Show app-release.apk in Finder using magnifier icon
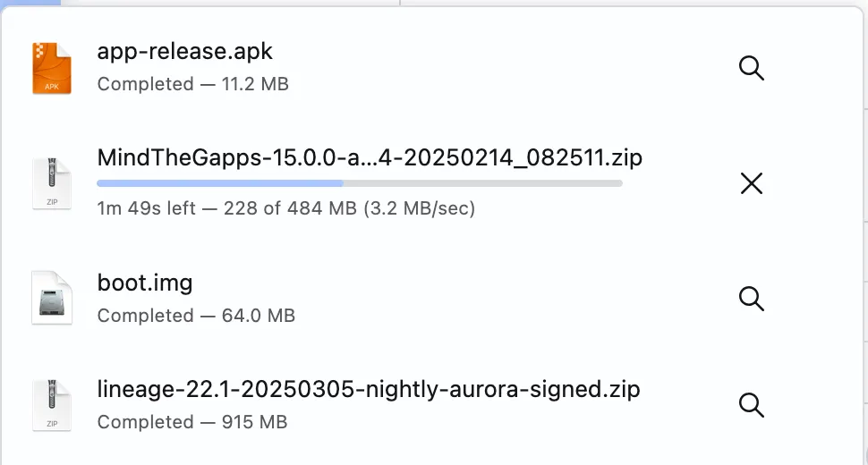This screenshot has width=868, height=465. (751, 68)
